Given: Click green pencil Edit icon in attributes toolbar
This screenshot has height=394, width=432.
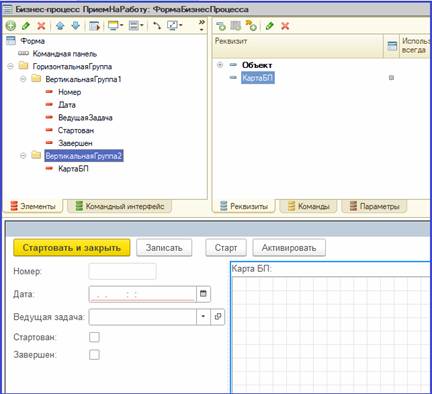Looking at the screenshot, I should pyautogui.click(x=269, y=26).
